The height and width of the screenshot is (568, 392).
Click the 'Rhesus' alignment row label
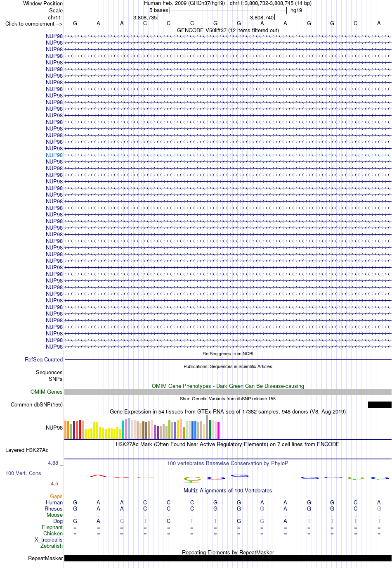(x=54, y=509)
